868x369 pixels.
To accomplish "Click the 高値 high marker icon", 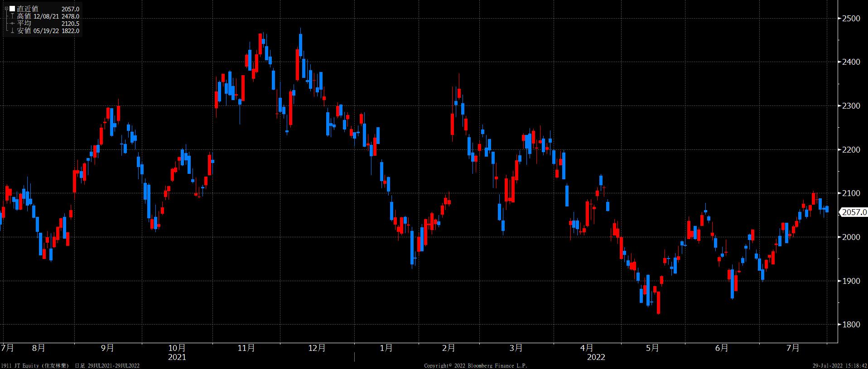I will 12,16.
